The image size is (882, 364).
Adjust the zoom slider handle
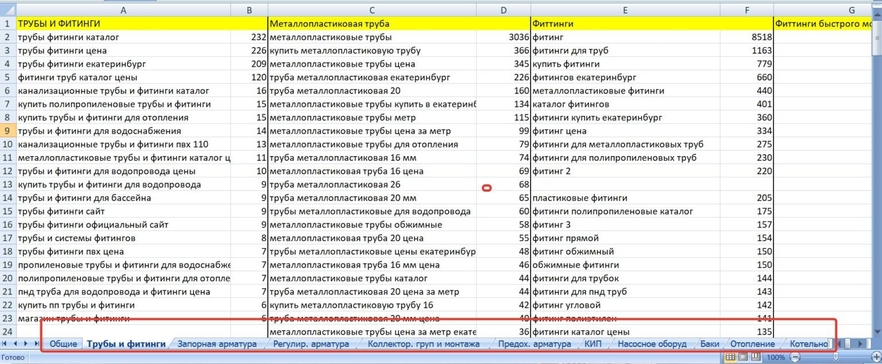(835, 357)
